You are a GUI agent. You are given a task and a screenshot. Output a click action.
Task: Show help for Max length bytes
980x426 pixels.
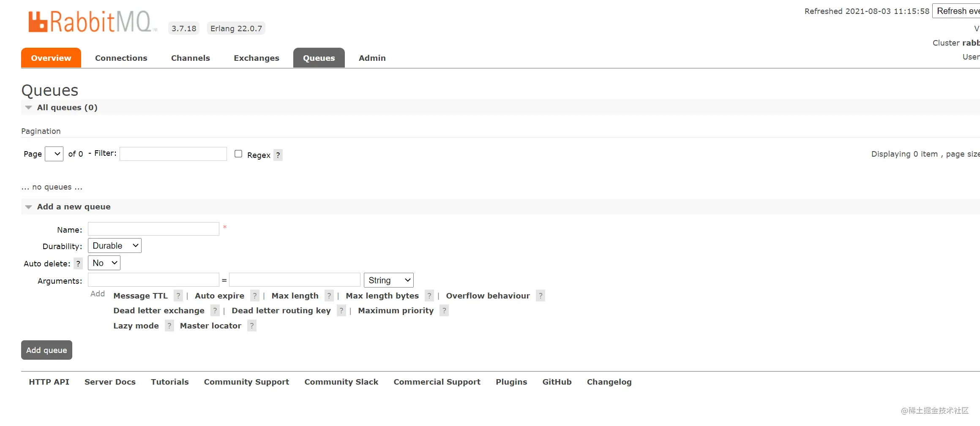tap(429, 296)
